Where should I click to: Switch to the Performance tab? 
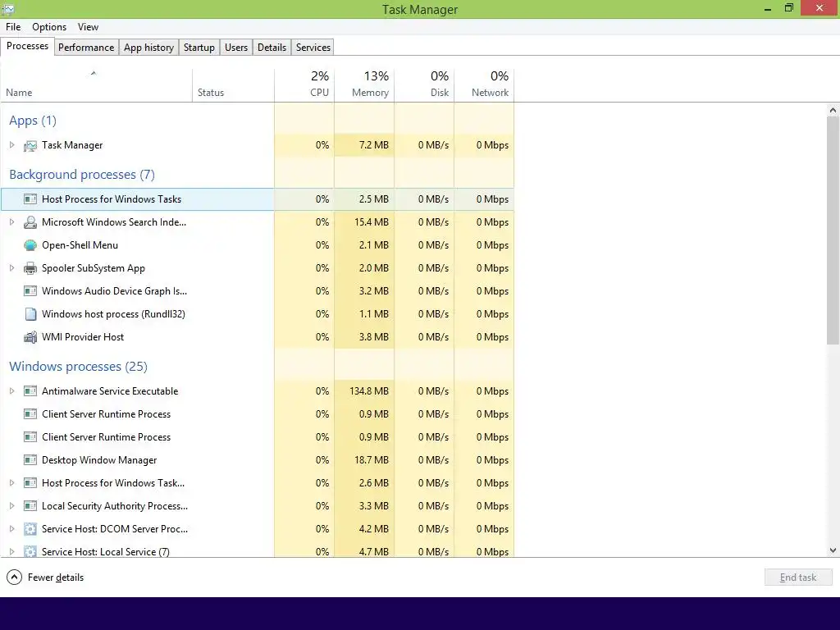[x=86, y=47]
